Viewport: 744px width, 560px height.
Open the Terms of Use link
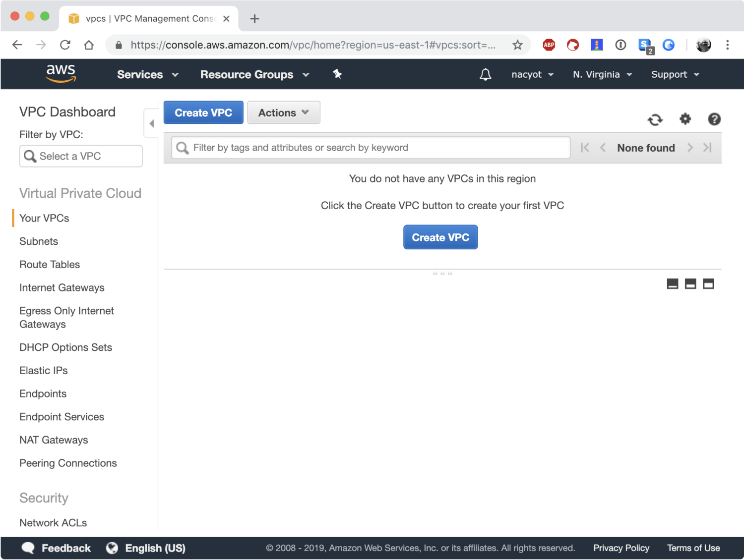[x=693, y=548]
